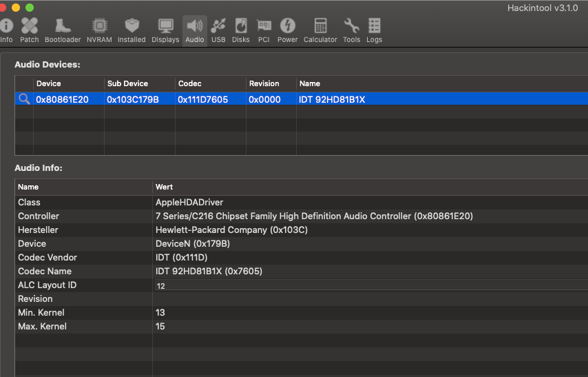Screen dimensions: 588x377
Task: Open the Info toolbar section
Action: [6, 26]
